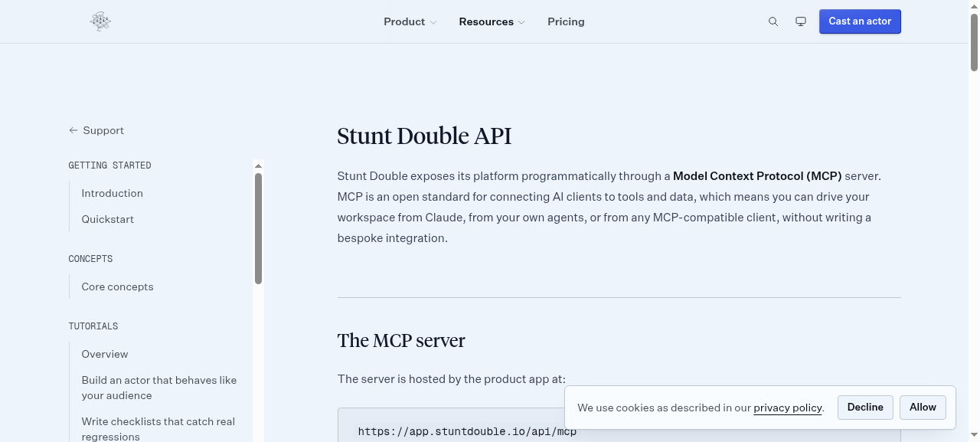Click the 'Stunt Double API' heading

(424, 136)
